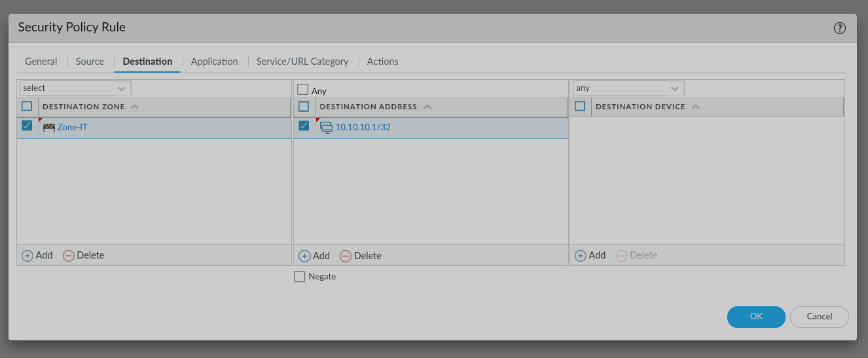Switch to the General tab
Image resolution: width=868 pixels, height=358 pixels.
pos(41,62)
